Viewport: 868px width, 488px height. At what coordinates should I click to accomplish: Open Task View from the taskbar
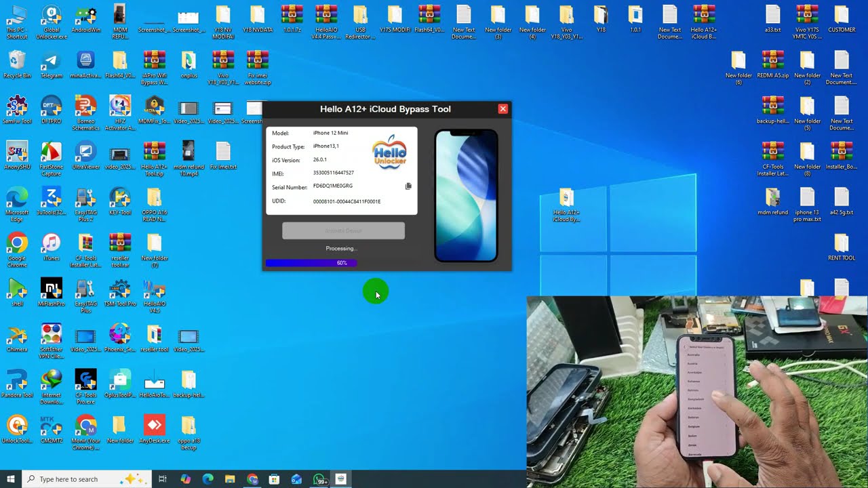pyautogui.click(x=163, y=479)
